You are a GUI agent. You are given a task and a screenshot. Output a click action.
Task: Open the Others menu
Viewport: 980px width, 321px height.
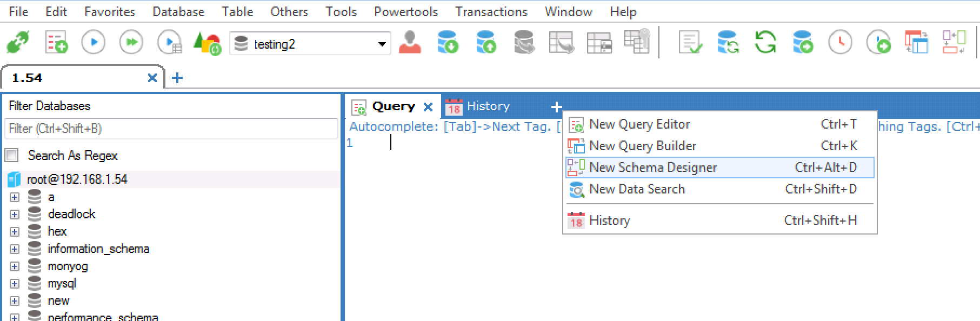(x=289, y=11)
